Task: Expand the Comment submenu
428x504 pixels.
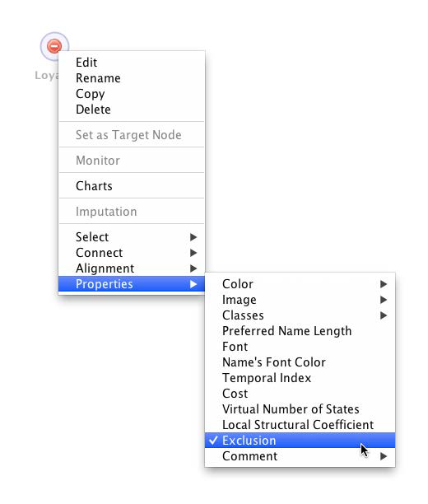Action: point(300,456)
